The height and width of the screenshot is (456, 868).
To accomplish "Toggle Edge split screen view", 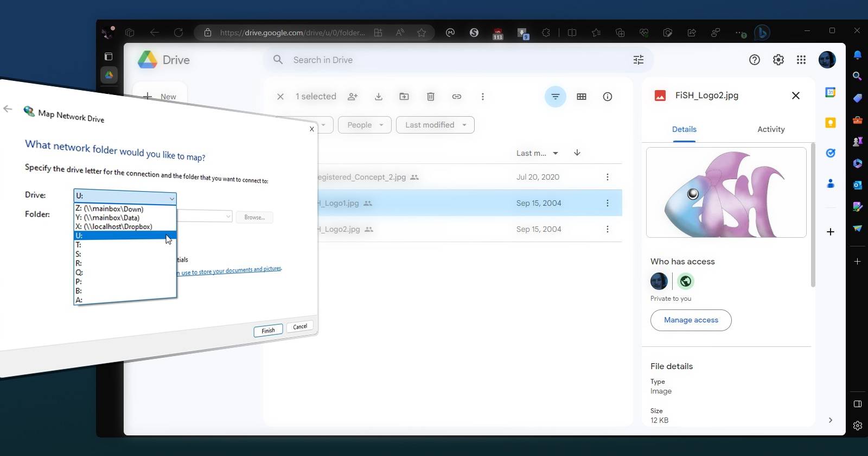I will point(572,33).
